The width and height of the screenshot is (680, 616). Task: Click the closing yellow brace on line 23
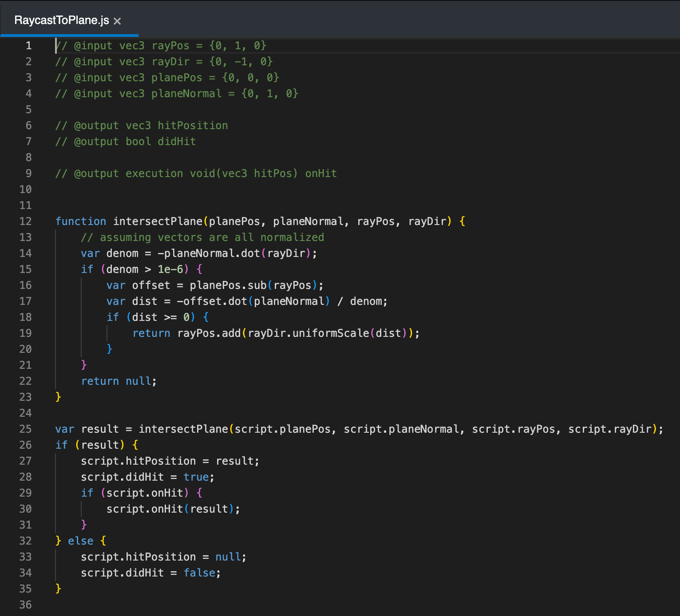point(58,397)
